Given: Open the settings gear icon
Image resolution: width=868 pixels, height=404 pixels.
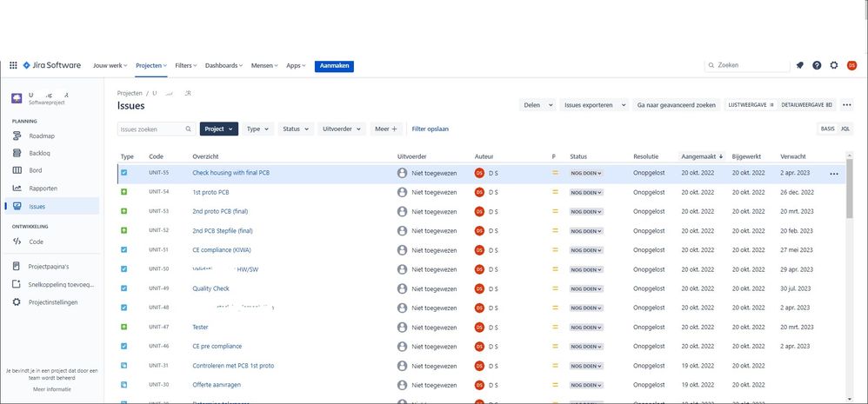Looking at the screenshot, I should pos(834,65).
